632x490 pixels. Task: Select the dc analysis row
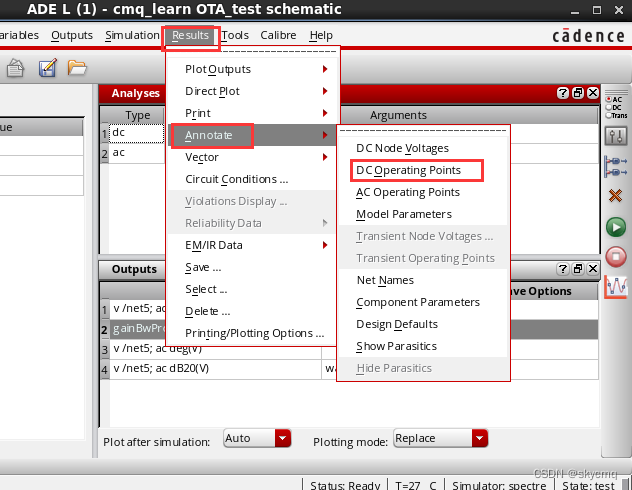137,133
